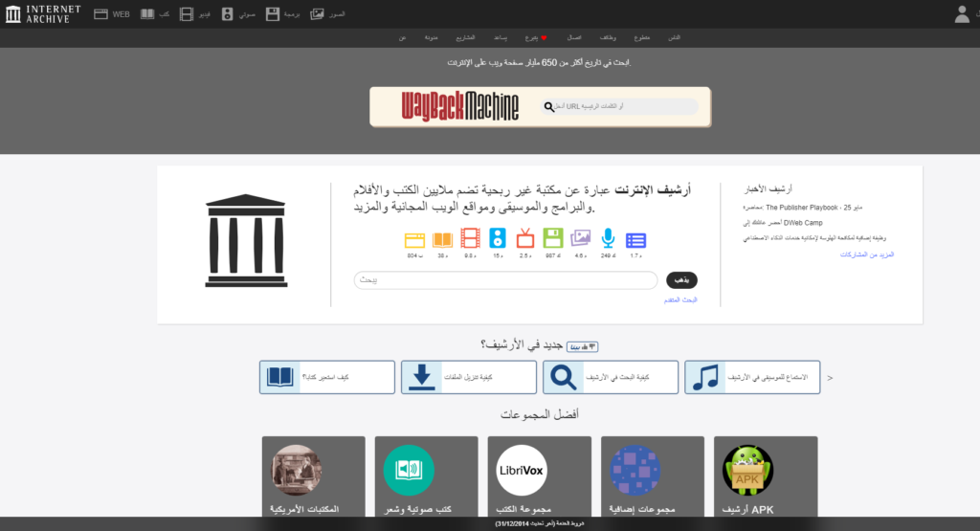Select the blue microphone concerts icon (249)
Viewport: 980px width, 531px height.
(608, 238)
